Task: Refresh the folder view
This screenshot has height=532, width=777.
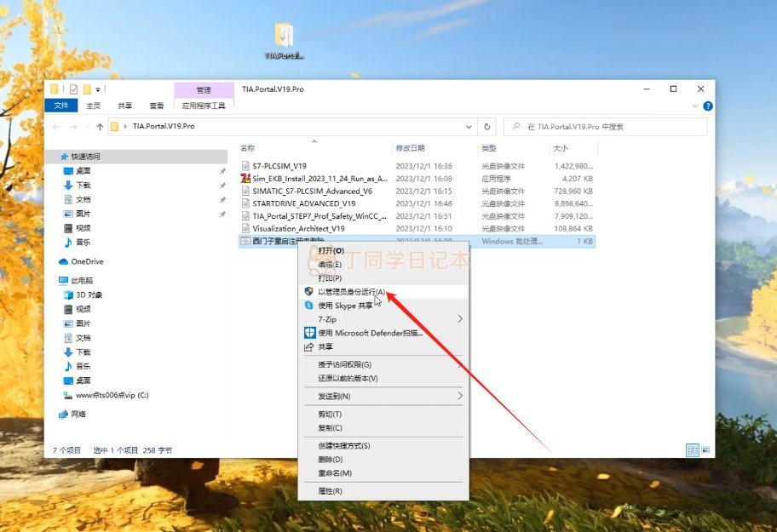Action: click(487, 127)
